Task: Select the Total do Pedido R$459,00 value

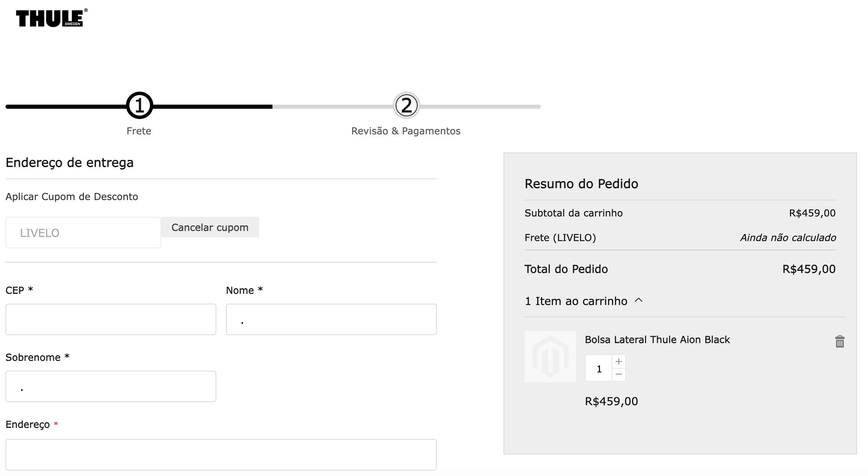Action: (x=809, y=269)
